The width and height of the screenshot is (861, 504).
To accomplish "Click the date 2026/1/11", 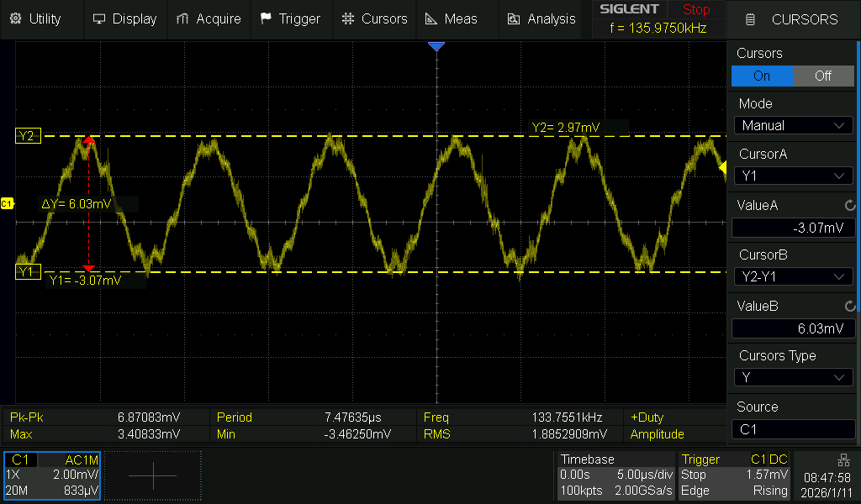I will (827, 492).
